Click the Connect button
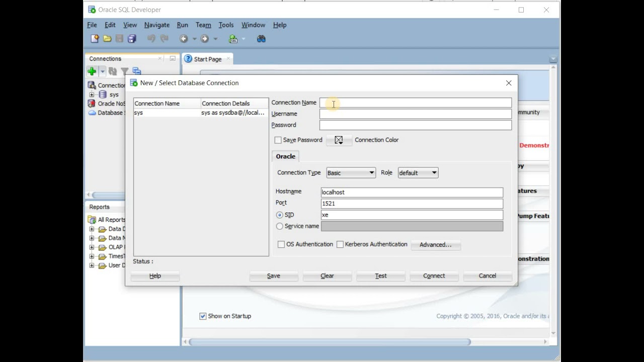Screen dimensions: 644x362 (x=434, y=276)
